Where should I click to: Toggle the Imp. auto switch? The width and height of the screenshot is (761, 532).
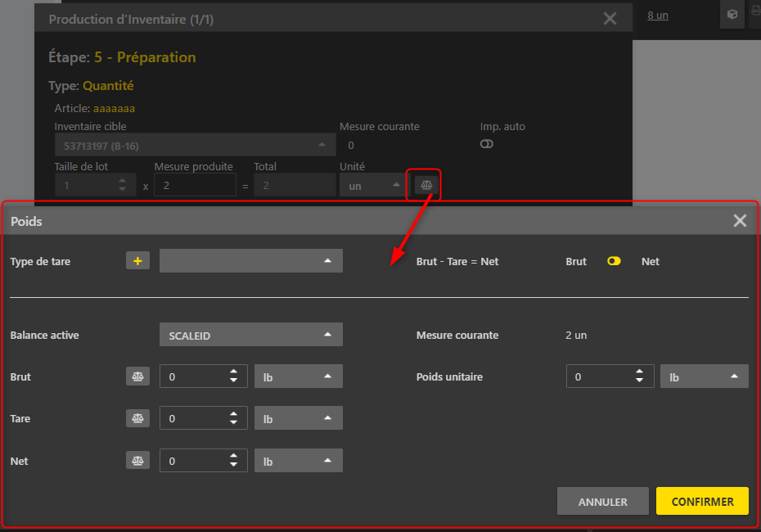487,144
